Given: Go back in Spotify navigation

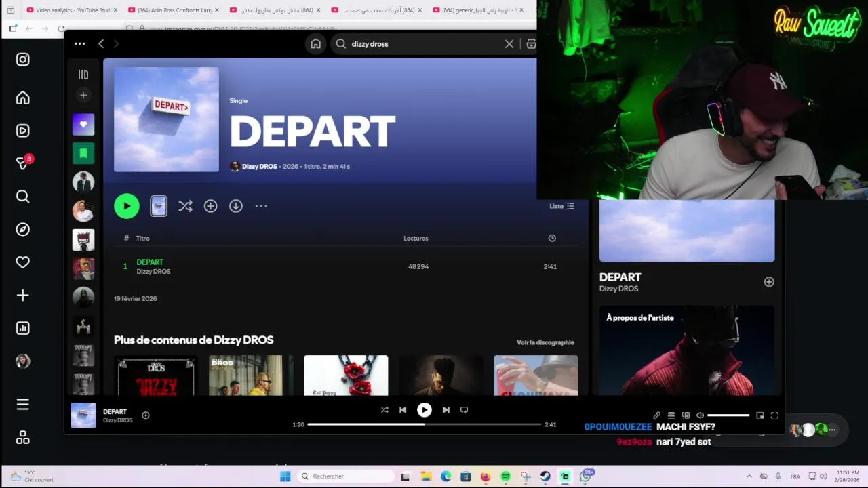Looking at the screenshot, I should 101,44.
